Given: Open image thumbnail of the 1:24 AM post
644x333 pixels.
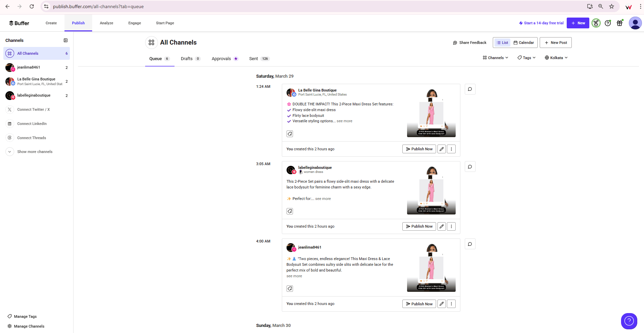Looking at the screenshot, I should click(x=431, y=113).
